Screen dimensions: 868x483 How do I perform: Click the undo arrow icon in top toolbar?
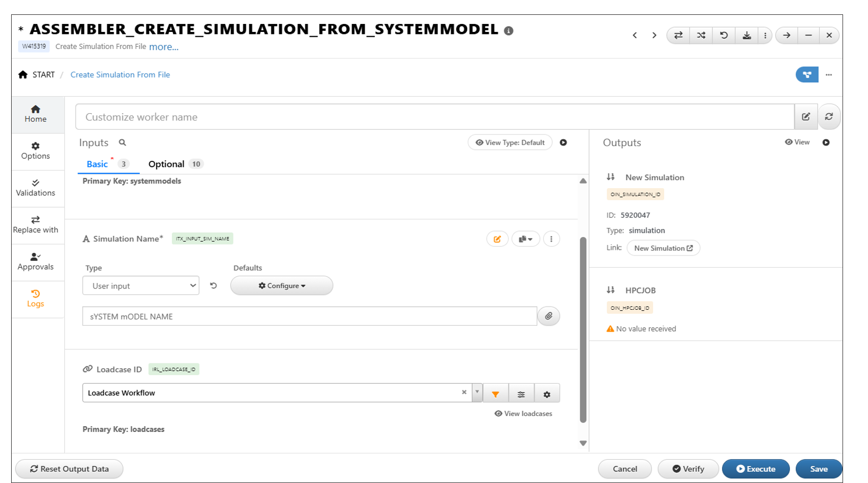click(724, 36)
